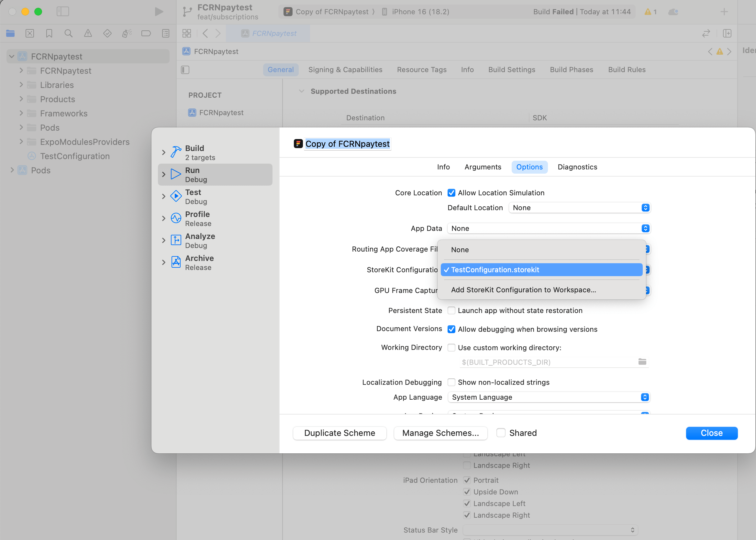Click the Duplicate Scheme button
This screenshot has height=540, width=756.
pos(339,433)
